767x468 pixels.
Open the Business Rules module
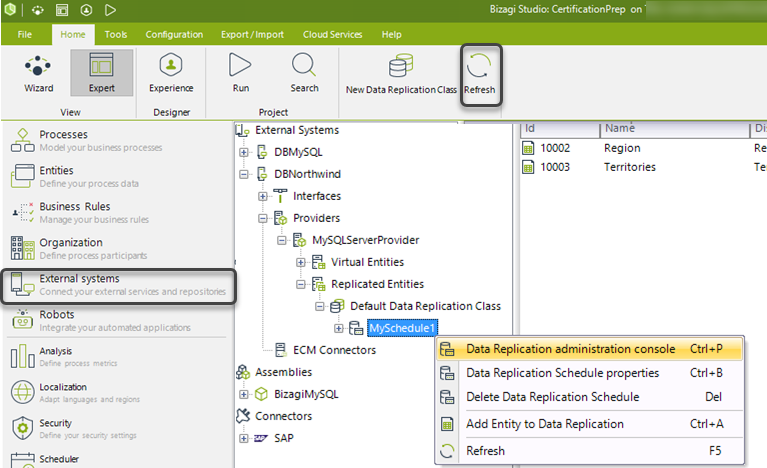[117, 213]
